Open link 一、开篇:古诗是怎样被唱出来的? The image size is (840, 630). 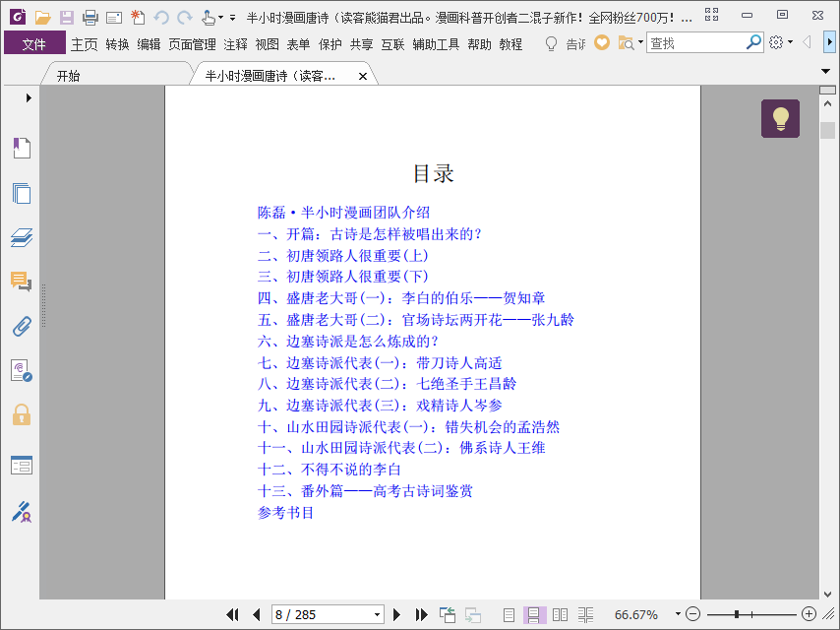coord(370,233)
